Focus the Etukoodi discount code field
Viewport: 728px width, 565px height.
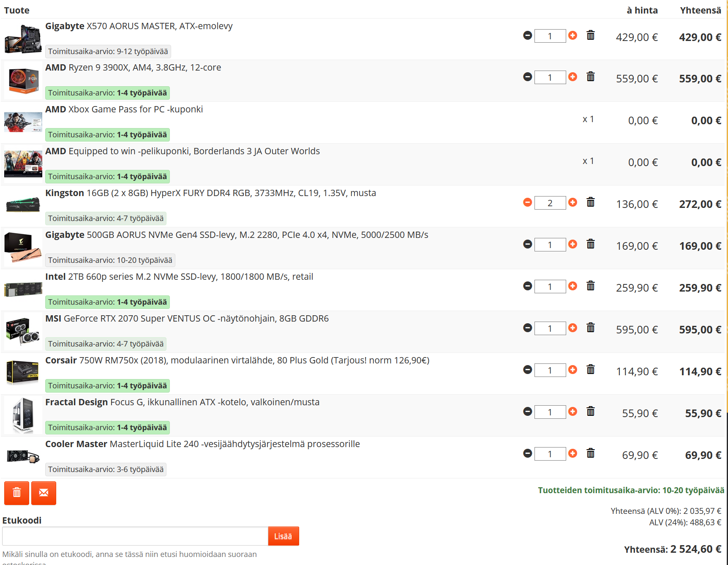(x=135, y=536)
